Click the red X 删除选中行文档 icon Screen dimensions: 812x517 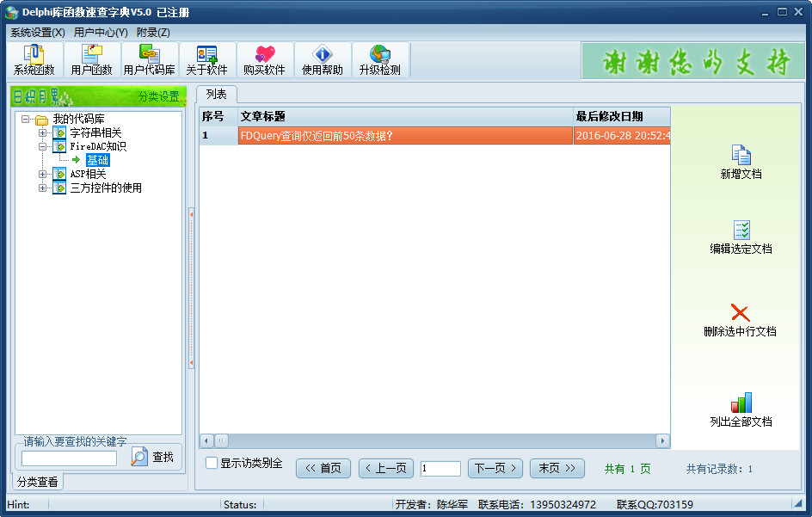740,312
